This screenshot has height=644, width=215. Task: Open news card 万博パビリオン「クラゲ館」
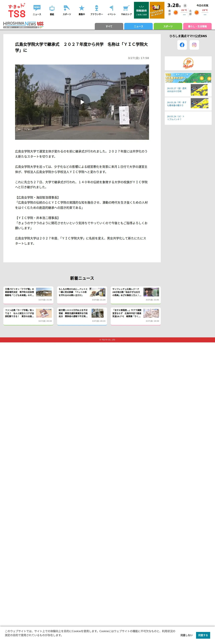tap(28, 295)
